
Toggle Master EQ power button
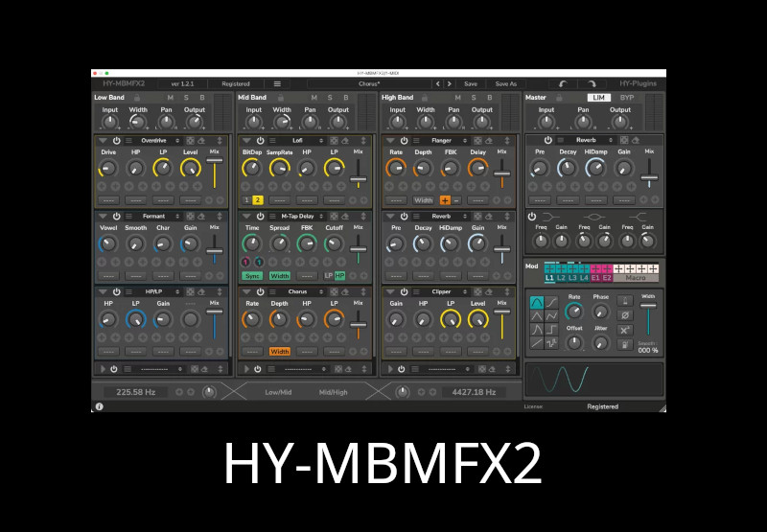click(x=532, y=216)
